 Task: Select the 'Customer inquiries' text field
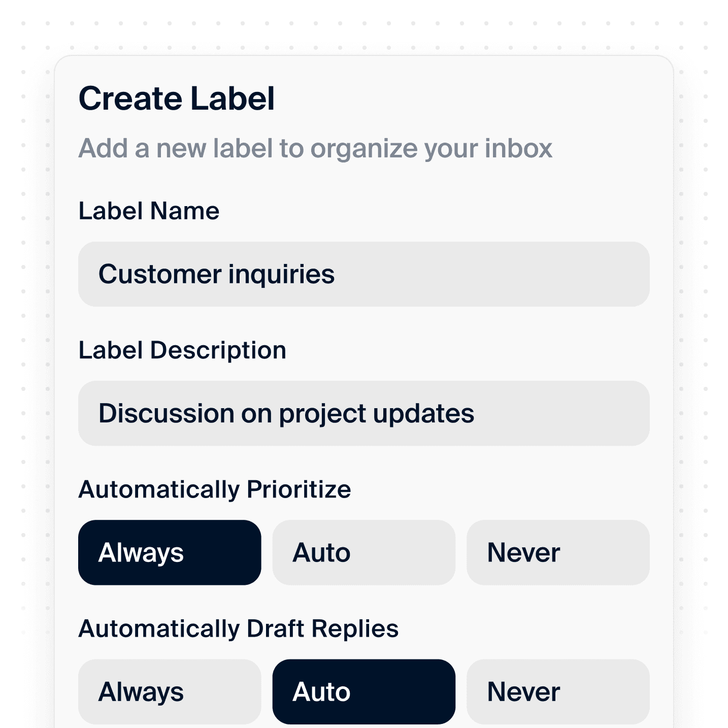click(x=363, y=274)
